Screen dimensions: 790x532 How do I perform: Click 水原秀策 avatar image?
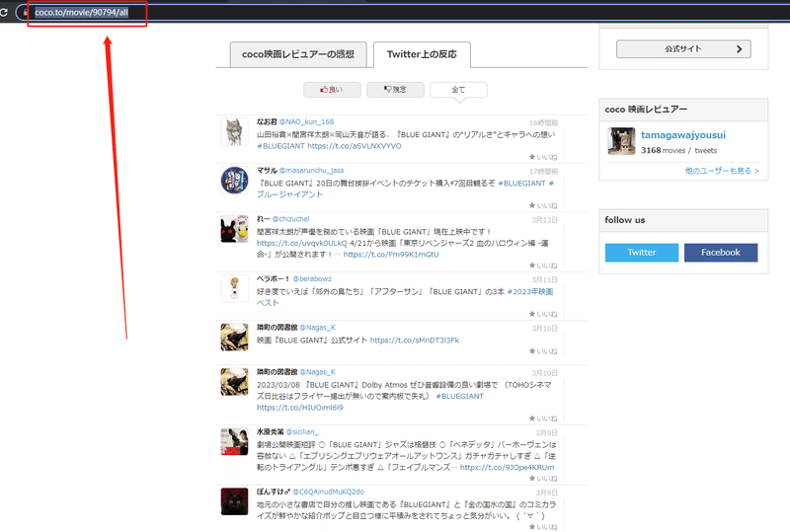click(234, 442)
